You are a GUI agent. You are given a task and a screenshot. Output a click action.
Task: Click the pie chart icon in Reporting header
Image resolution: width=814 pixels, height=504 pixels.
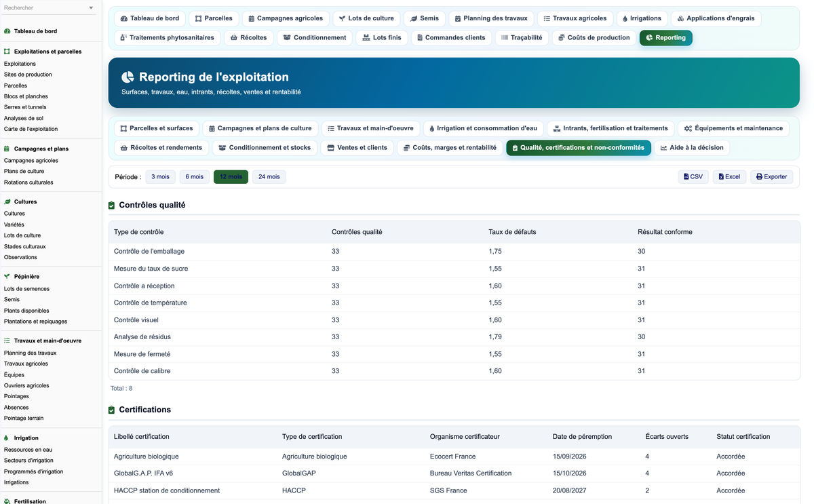click(128, 77)
